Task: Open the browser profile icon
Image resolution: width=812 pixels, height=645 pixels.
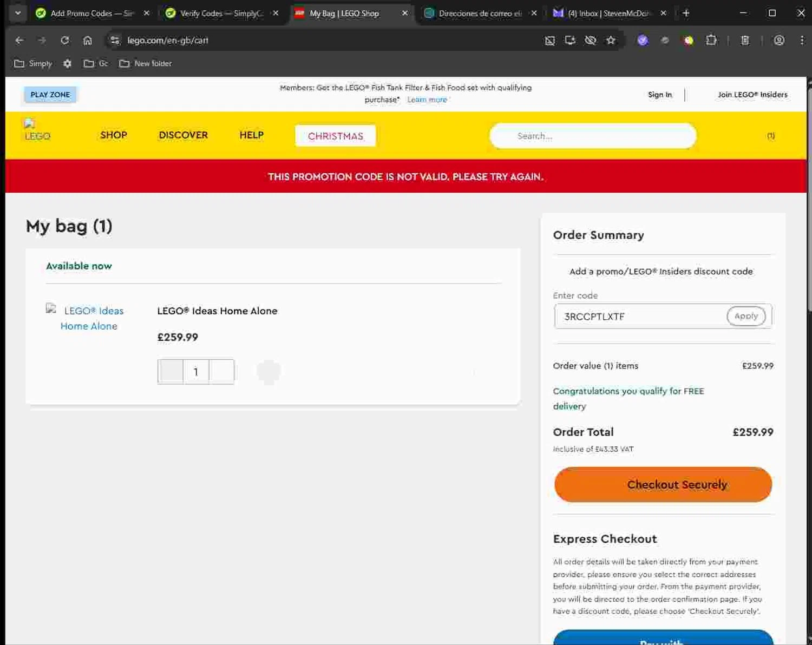Action: click(779, 40)
